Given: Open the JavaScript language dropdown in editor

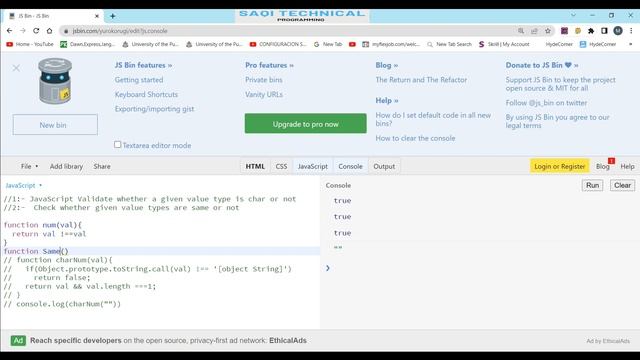Looking at the screenshot, I should [x=24, y=185].
